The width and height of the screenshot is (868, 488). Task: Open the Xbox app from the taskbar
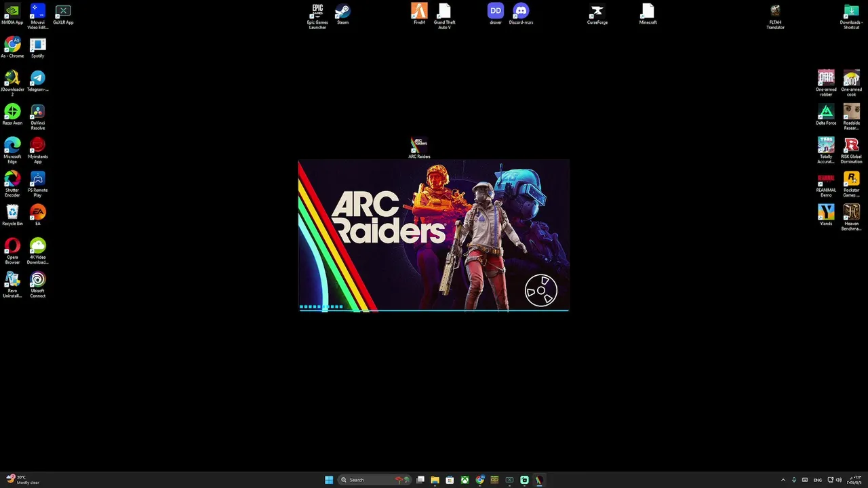coord(465,480)
